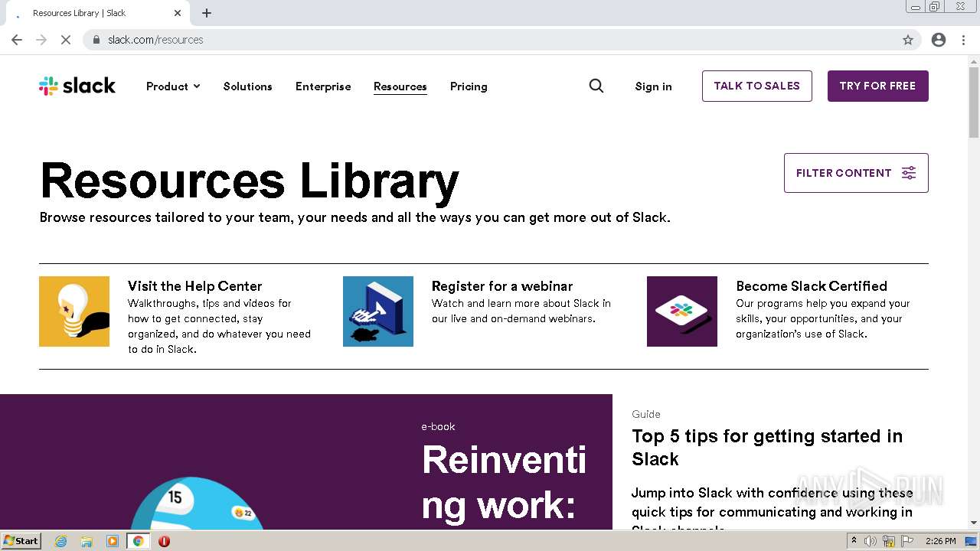This screenshot has height=551, width=980.
Task: Click the Resources Library heading text
Action: click(x=250, y=181)
